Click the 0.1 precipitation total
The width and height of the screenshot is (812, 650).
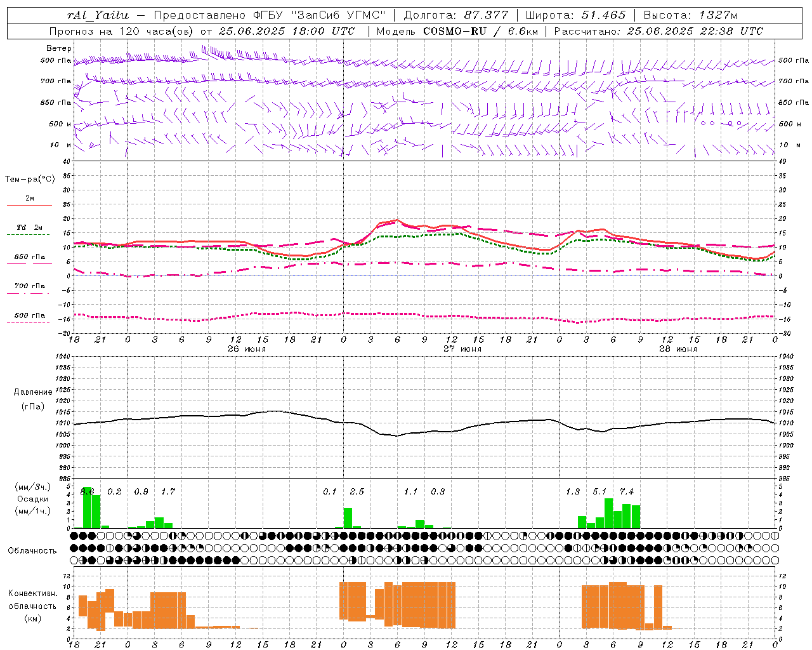(330, 491)
